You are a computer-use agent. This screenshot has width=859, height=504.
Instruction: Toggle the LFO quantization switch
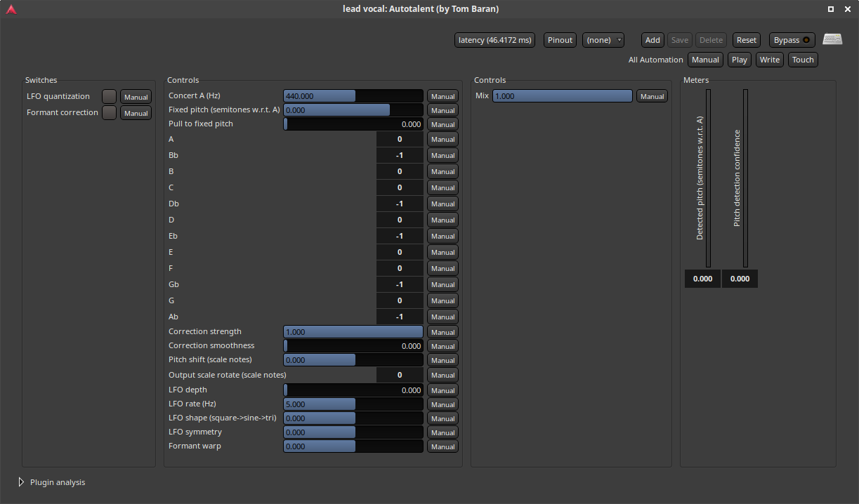click(109, 96)
